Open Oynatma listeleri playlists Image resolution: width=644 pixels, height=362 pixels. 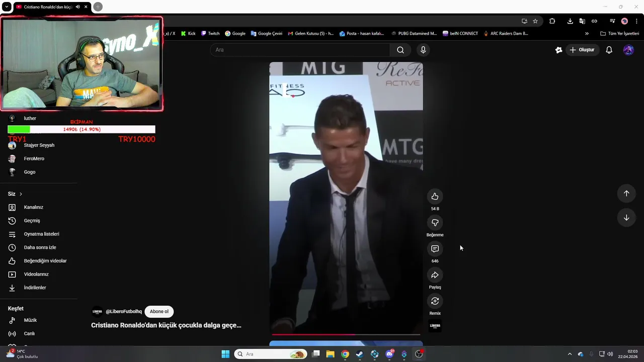pos(42,234)
